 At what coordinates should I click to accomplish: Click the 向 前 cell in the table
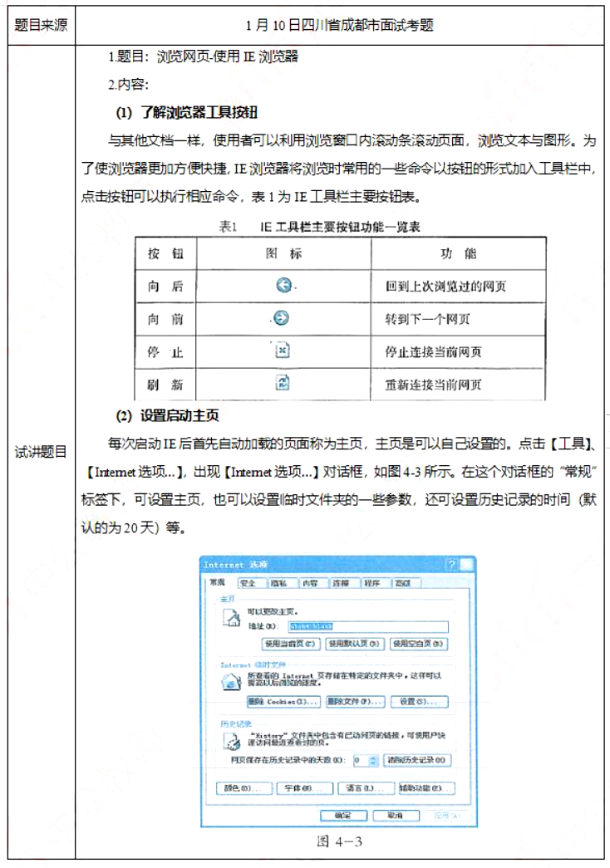165,319
